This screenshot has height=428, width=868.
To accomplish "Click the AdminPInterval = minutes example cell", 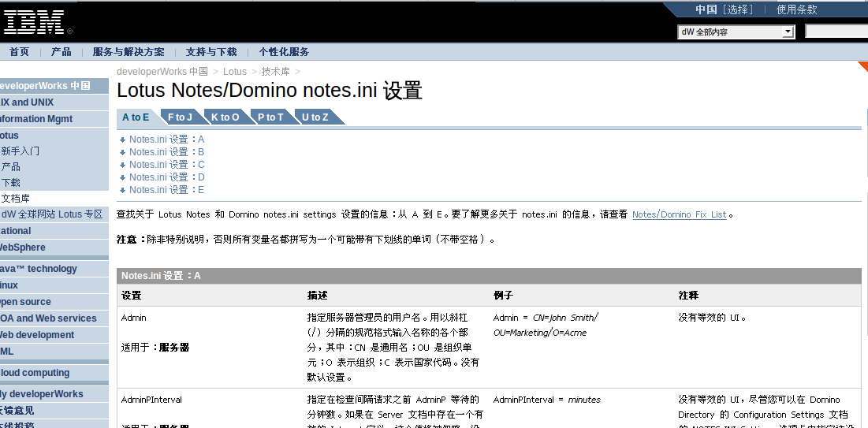I will (547, 400).
